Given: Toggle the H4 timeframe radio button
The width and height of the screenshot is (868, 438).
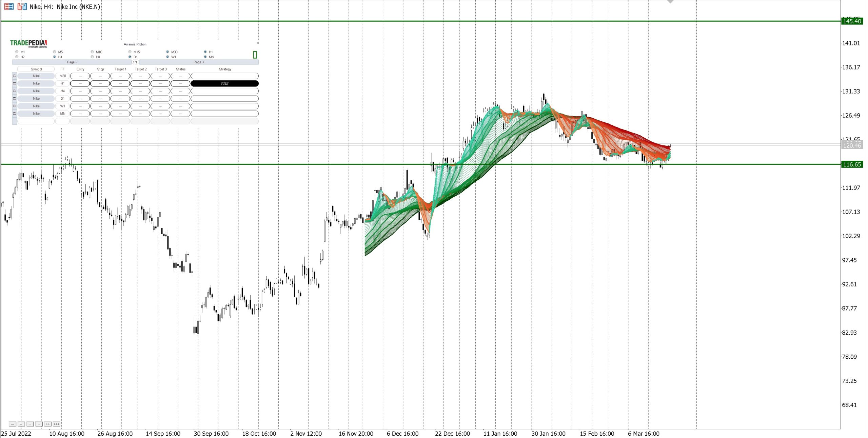Looking at the screenshot, I should click(55, 57).
